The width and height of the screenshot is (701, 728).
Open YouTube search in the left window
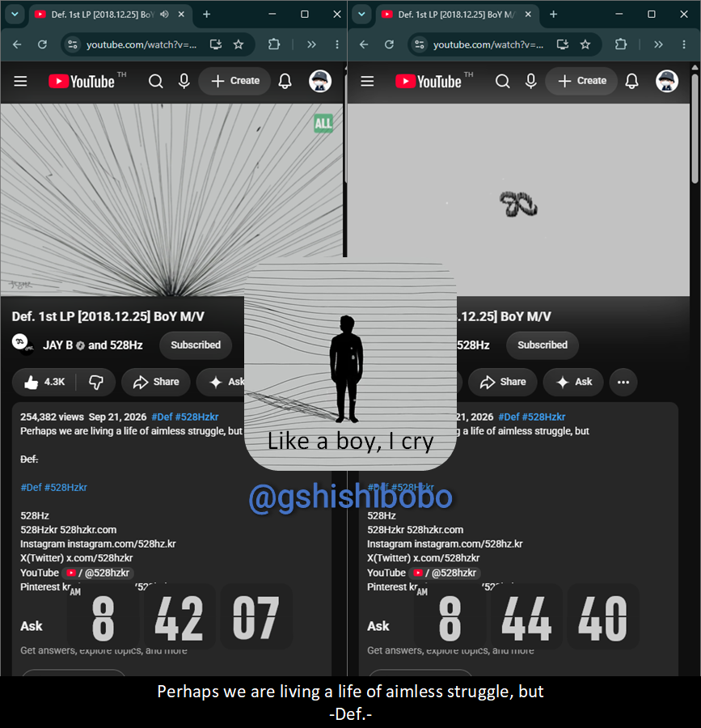point(156,82)
